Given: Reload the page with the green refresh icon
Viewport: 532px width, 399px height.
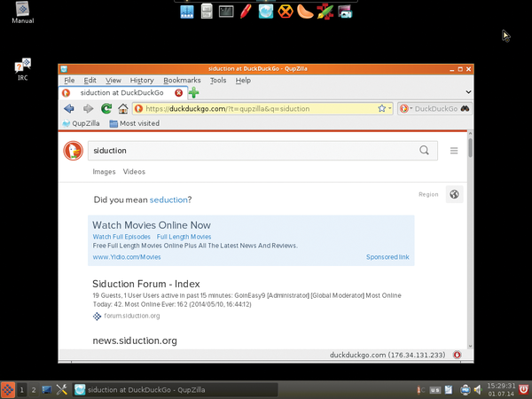Looking at the screenshot, I should 106,108.
